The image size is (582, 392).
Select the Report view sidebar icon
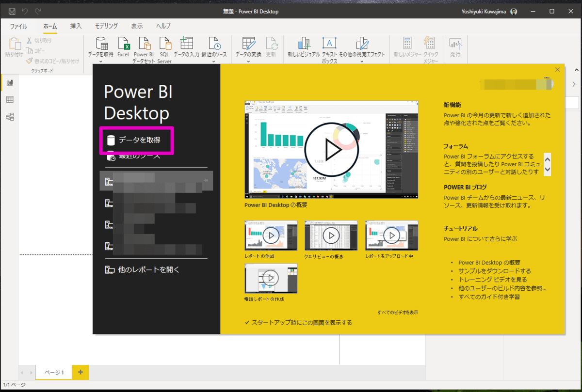[10, 82]
